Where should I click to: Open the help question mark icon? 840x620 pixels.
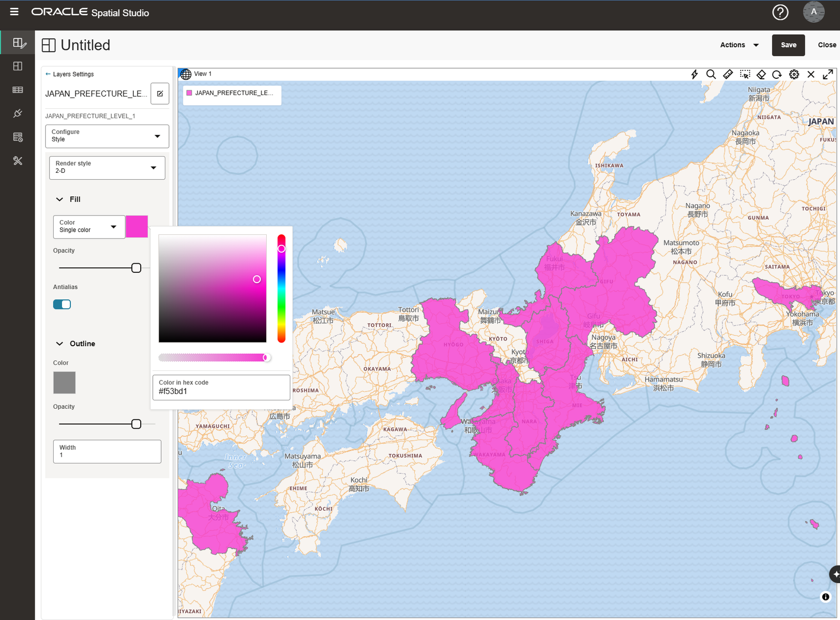tap(780, 12)
